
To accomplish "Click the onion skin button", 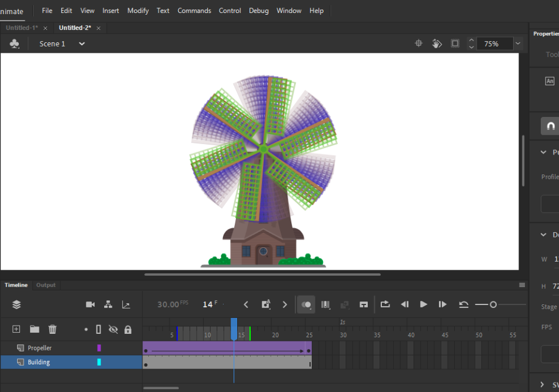I will point(306,305).
